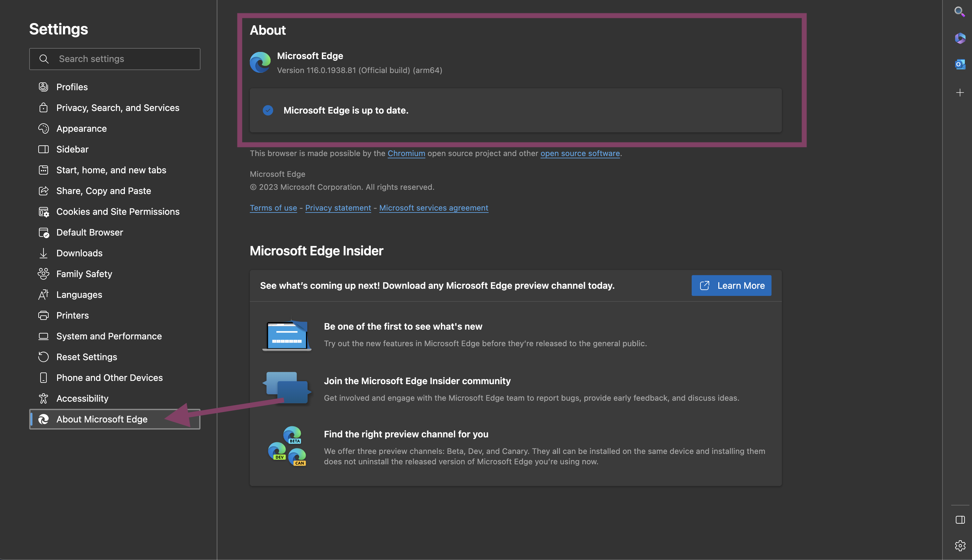The height and width of the screenshot is (560, 972).
Task: Open Default Browser settings
Action: pyautogui.click(x=115, y=232)
